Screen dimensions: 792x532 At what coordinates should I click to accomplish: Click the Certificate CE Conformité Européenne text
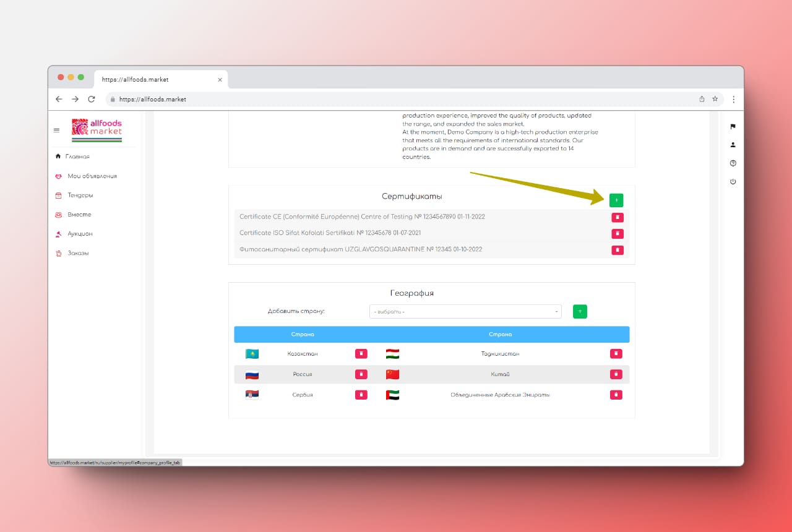(362, 217)
